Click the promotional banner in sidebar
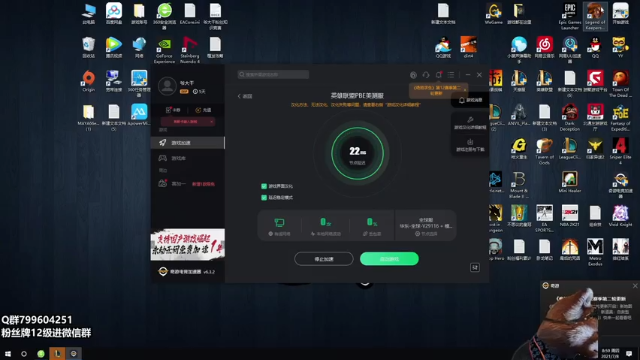Image resolution: width=640 pixels, height=360 pixels. (x=188, y=244)
